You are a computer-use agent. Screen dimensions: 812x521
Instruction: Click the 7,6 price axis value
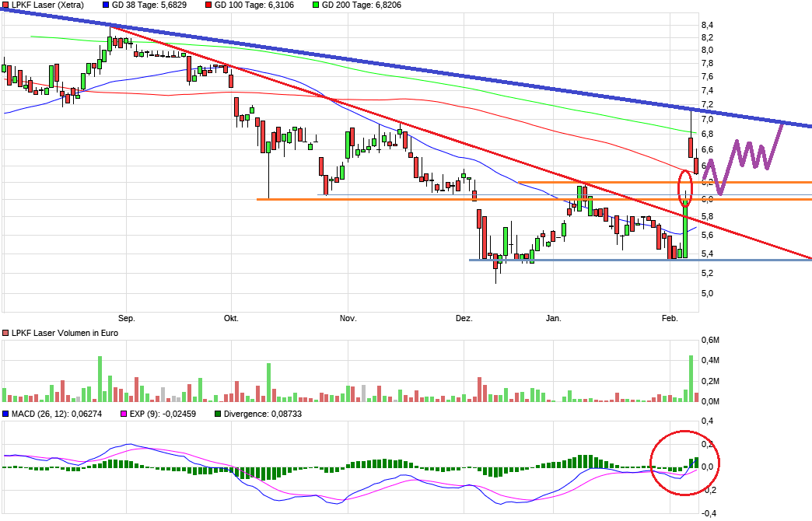[708, 77]
